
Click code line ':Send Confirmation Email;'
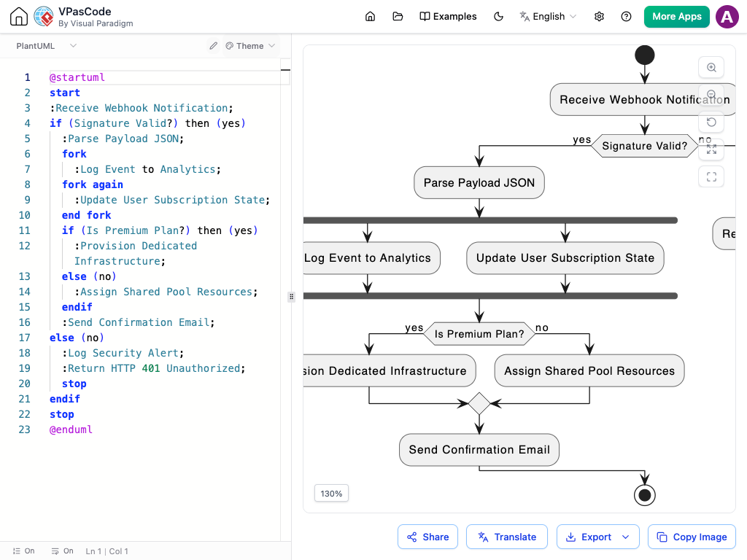(138, 322)
